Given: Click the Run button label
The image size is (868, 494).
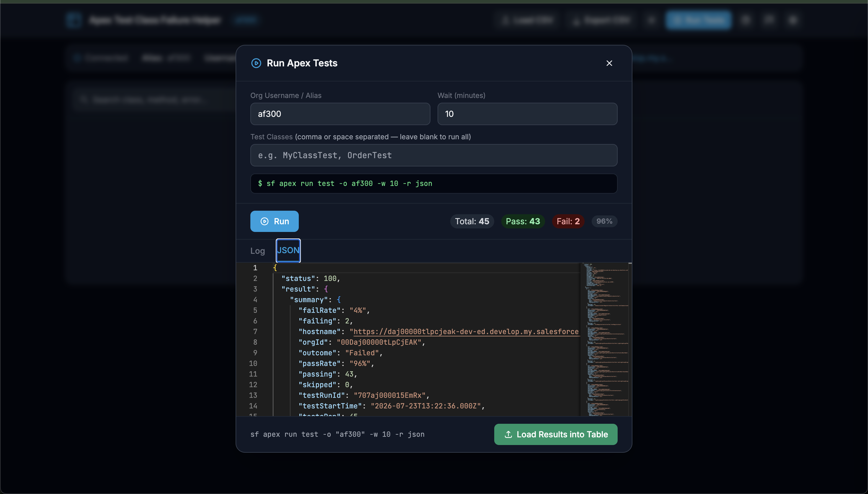Looking at the screenshot, I should [x=281, y=221].
